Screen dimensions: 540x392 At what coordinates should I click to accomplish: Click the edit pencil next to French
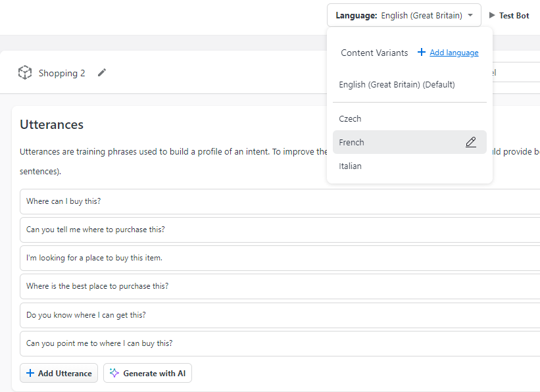click(471, 141)
